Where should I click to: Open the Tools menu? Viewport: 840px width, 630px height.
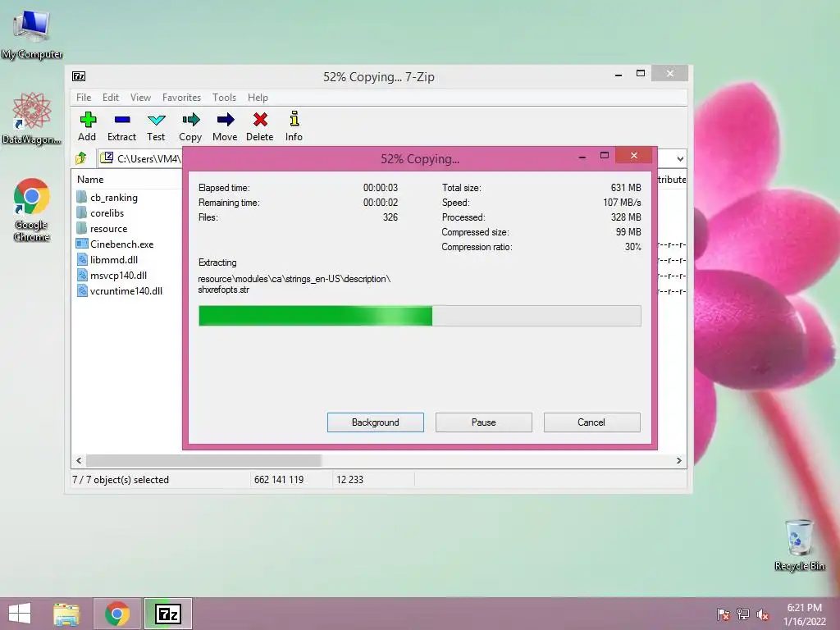224,97
